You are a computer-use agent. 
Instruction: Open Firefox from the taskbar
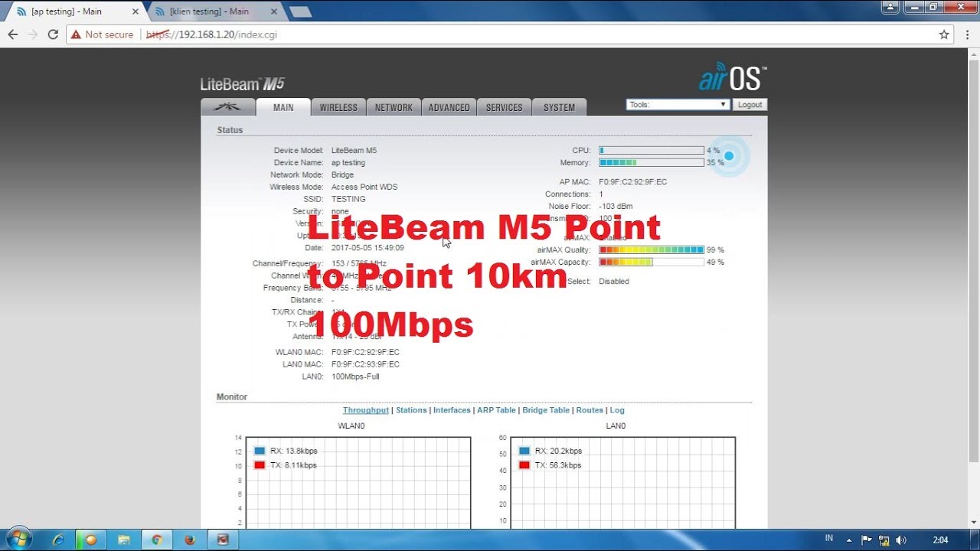coord(190,540)
